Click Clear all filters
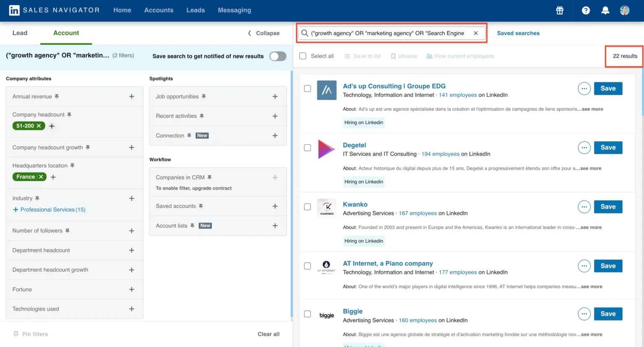Screen dimensions: 644x347 (268, 334)
